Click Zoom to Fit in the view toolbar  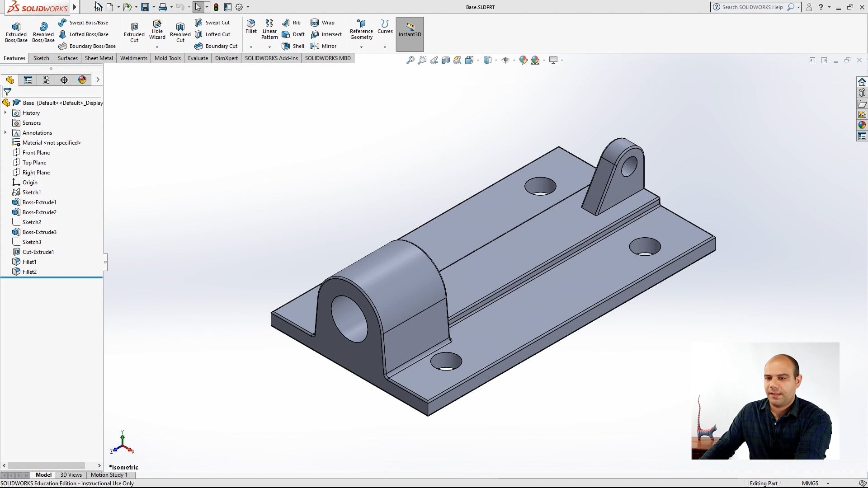tap(410, 60)
